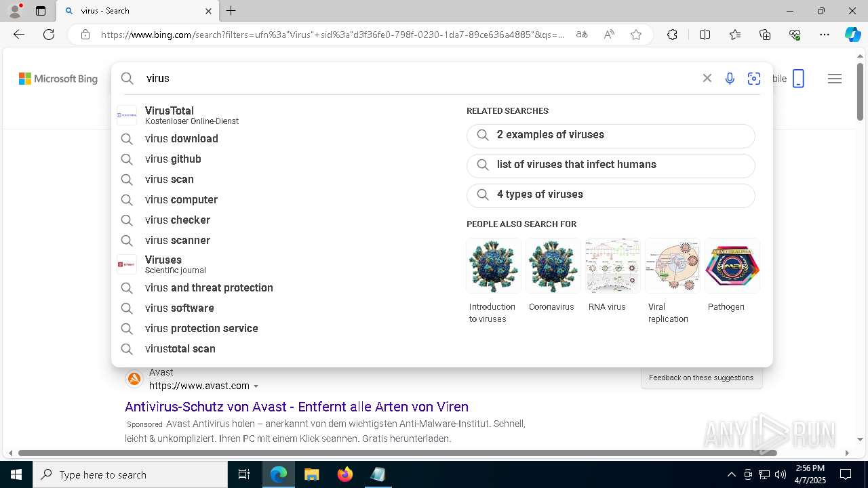This screenshot has height=488, width=868.
Task: Search using the microphone
Action: pos(730,79)
